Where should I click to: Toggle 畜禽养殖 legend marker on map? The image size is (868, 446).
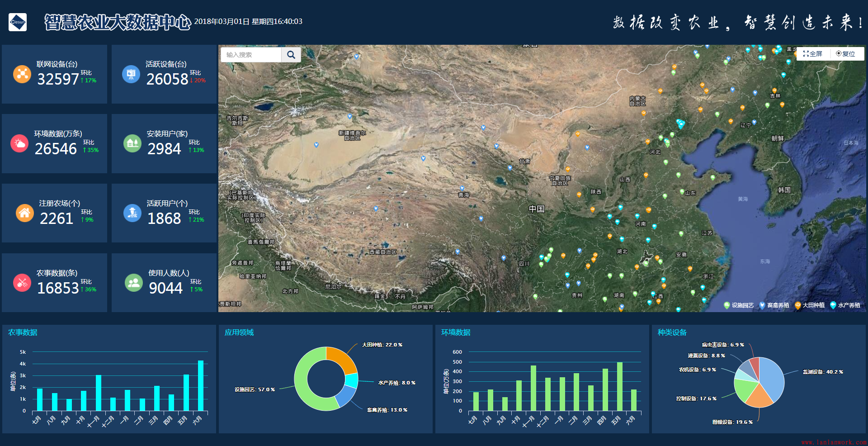[x=774, y=305]
